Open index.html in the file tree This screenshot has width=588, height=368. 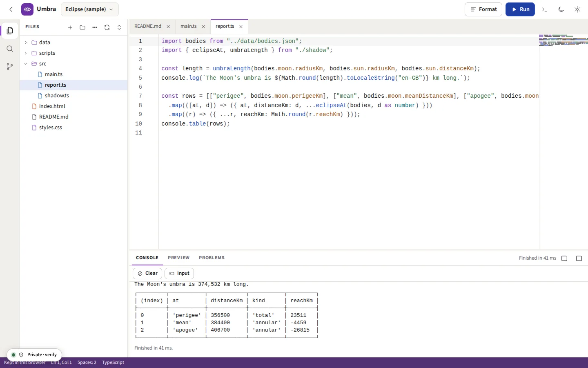coord(73,106)
